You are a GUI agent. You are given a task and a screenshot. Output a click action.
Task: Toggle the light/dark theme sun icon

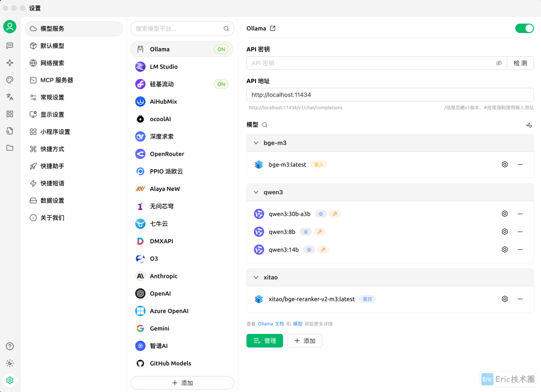[10, 363]
